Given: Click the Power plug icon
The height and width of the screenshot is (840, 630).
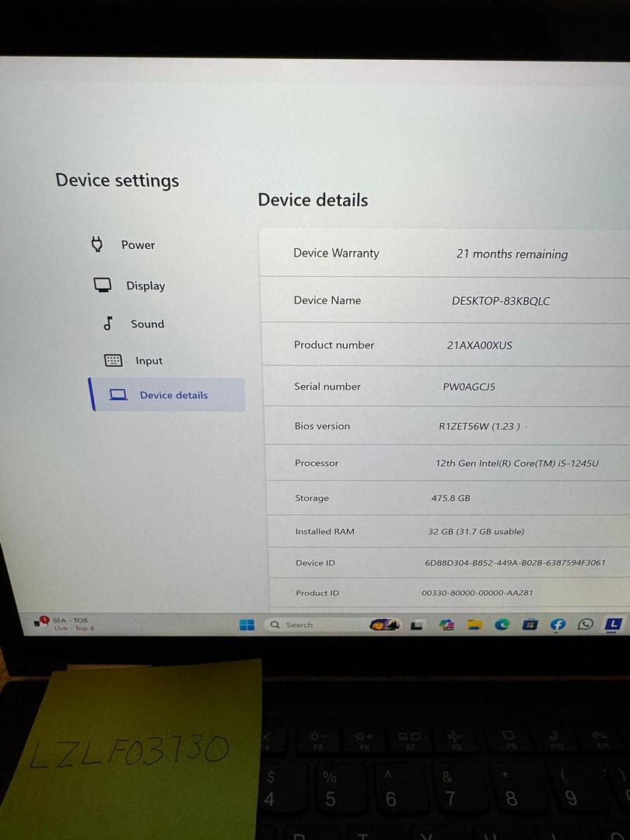Looking at the screenshot, I should click(97, 244).
